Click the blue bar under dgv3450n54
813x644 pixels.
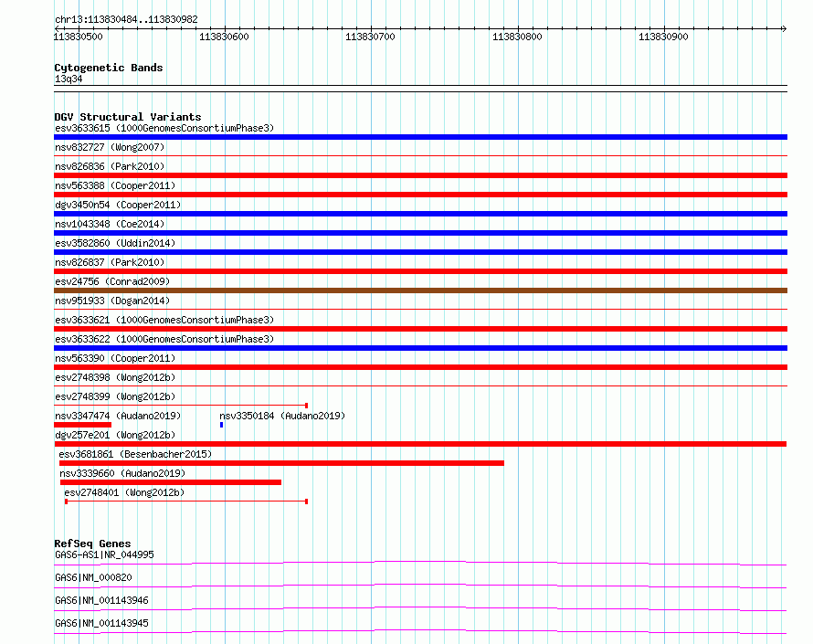click(x=420, y=214)
